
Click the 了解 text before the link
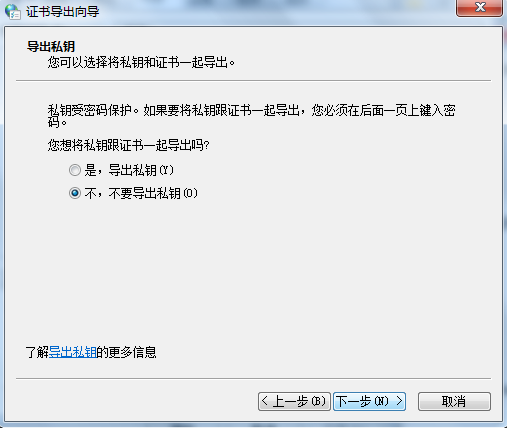[37, 352]
